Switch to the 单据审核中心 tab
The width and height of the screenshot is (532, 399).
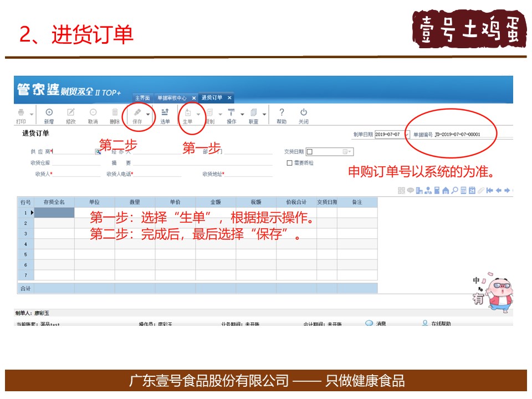click(x=172, y=98)
